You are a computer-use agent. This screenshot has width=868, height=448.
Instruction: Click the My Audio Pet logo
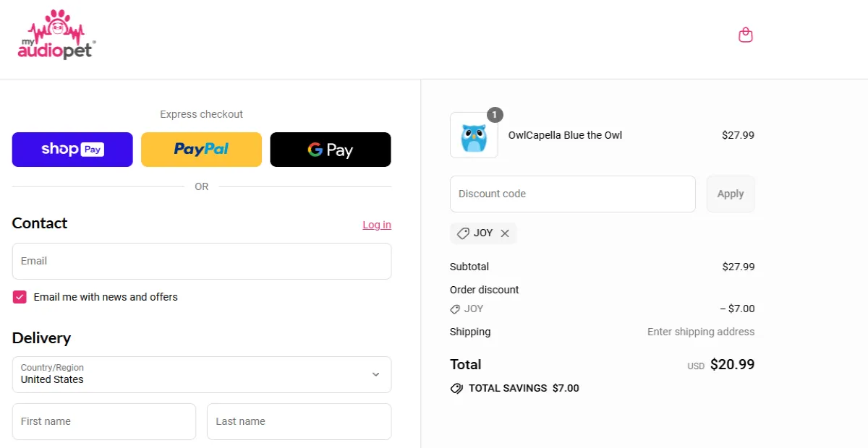(57, 34)
